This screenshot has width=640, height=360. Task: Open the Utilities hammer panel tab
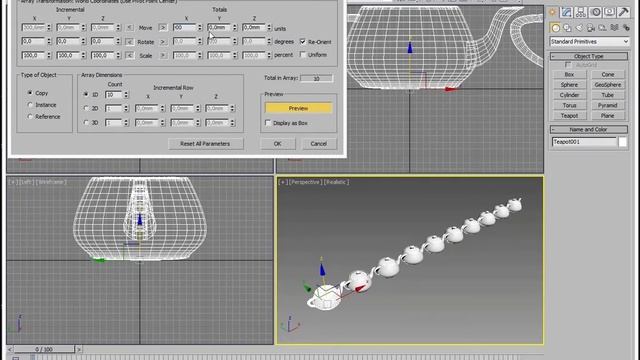pyautogui.click(x=624, y=12)
